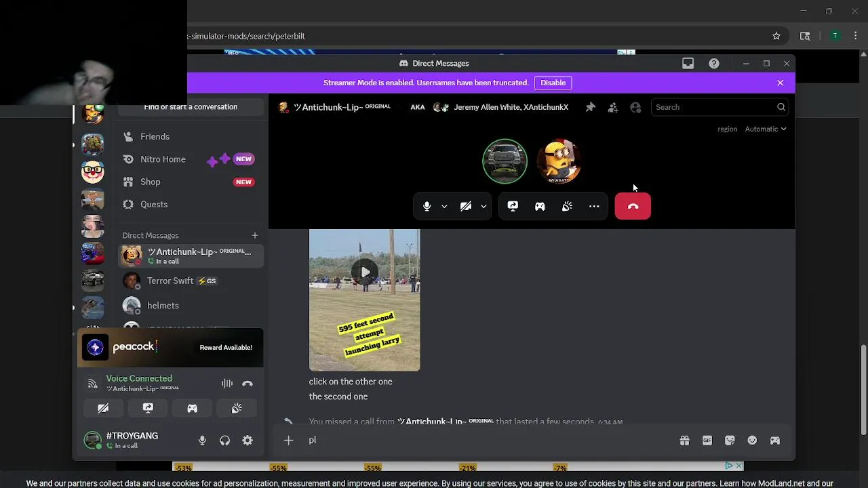Screen dimensions: 868x488
Task: Share your screen from call controls
Action: 513,207
